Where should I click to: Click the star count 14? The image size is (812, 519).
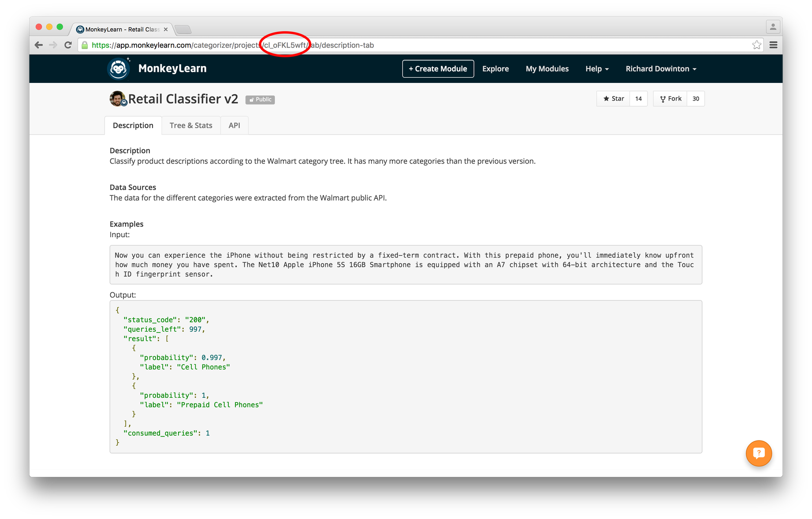pyautogui.click(x=638, y=99)
